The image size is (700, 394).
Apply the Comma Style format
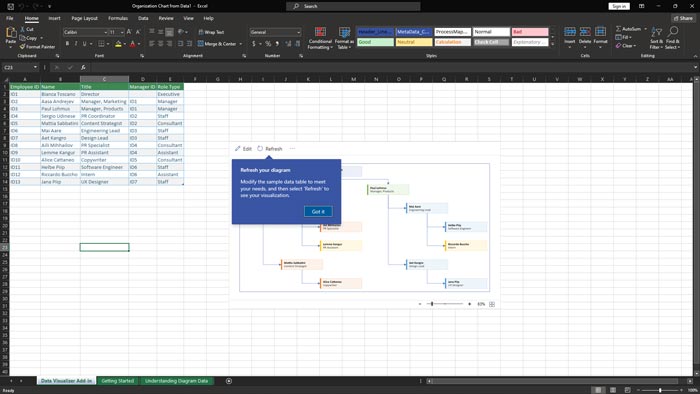click(x=277, y=44)
